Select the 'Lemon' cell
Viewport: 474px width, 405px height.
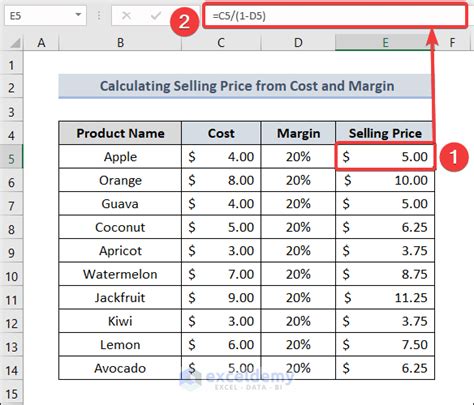click(x=120, y=345)
